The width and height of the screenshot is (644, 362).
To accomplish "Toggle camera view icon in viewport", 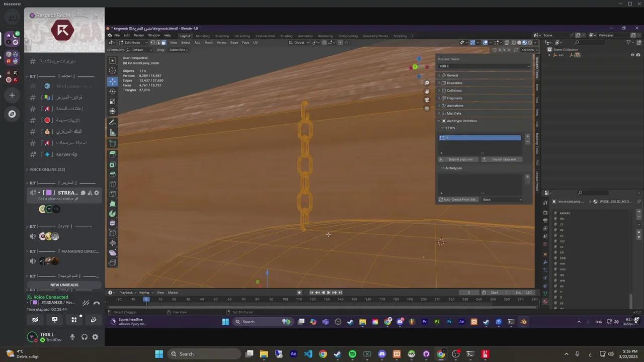I will coord(427,100).
